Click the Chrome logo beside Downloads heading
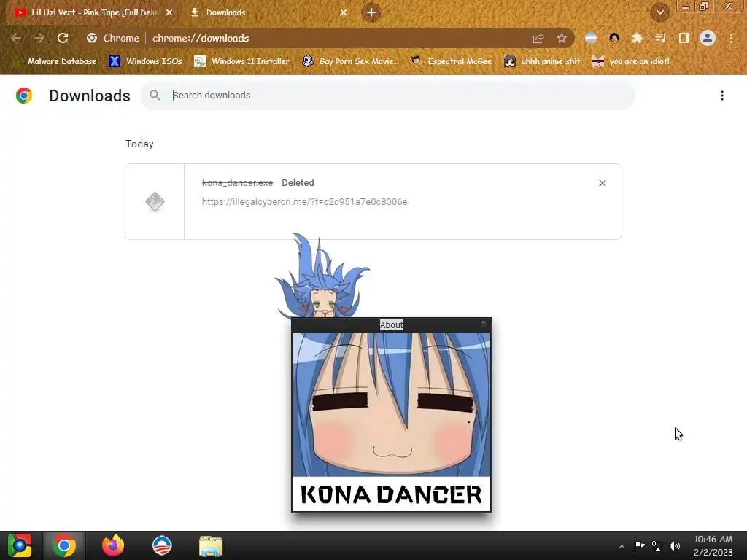 tap(24, 96)
